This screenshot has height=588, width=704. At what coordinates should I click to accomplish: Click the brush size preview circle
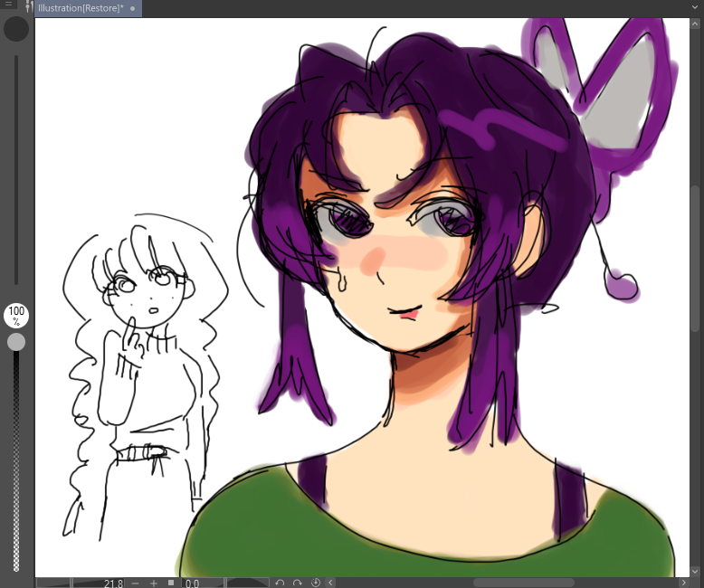click(16, 29)
